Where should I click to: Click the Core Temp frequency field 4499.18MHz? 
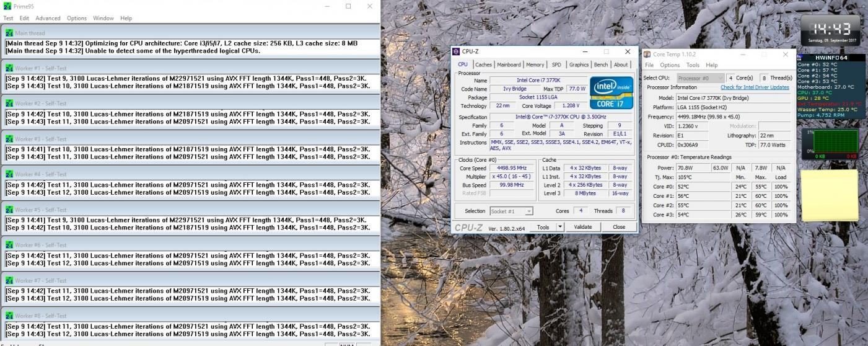point(734,117)
